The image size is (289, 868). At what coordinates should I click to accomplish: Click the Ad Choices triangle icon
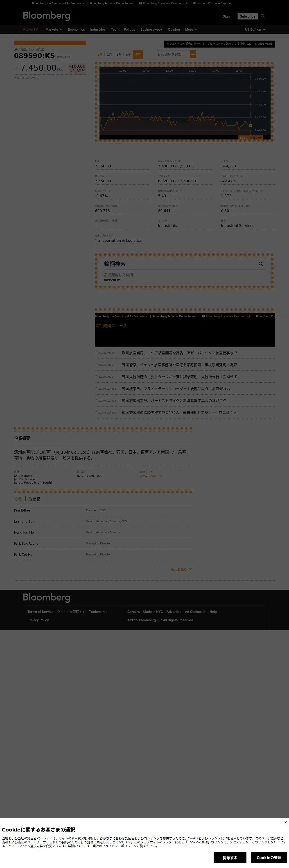point(205,612)
